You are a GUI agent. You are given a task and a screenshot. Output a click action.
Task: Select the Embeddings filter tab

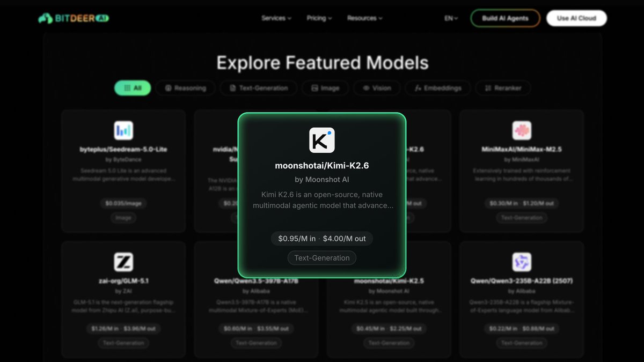(x=437, y=88)
